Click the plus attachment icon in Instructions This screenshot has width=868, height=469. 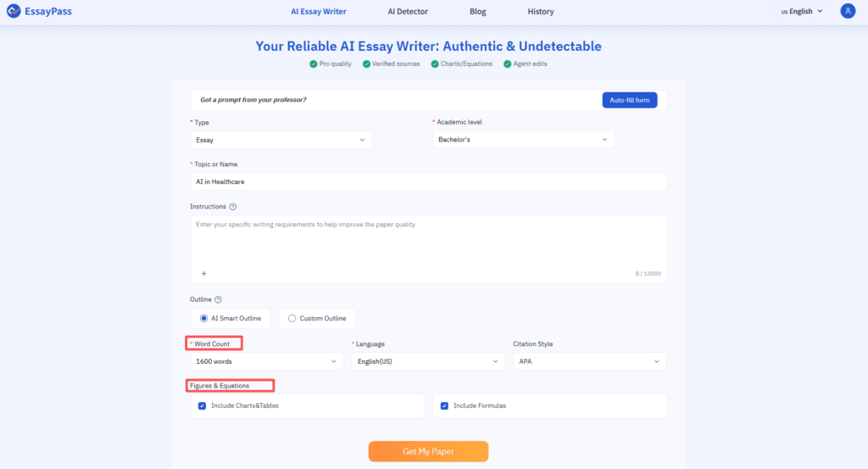tap(203, 274)
